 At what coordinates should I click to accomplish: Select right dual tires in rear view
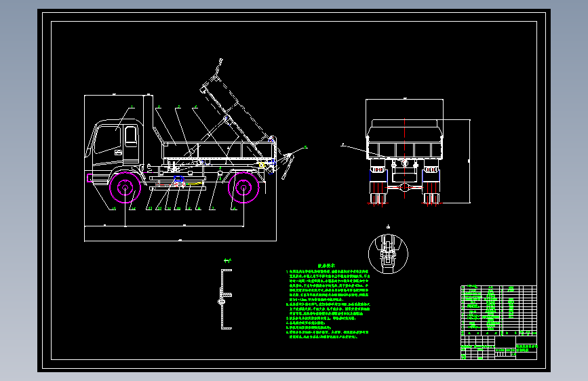click(431, 185)
